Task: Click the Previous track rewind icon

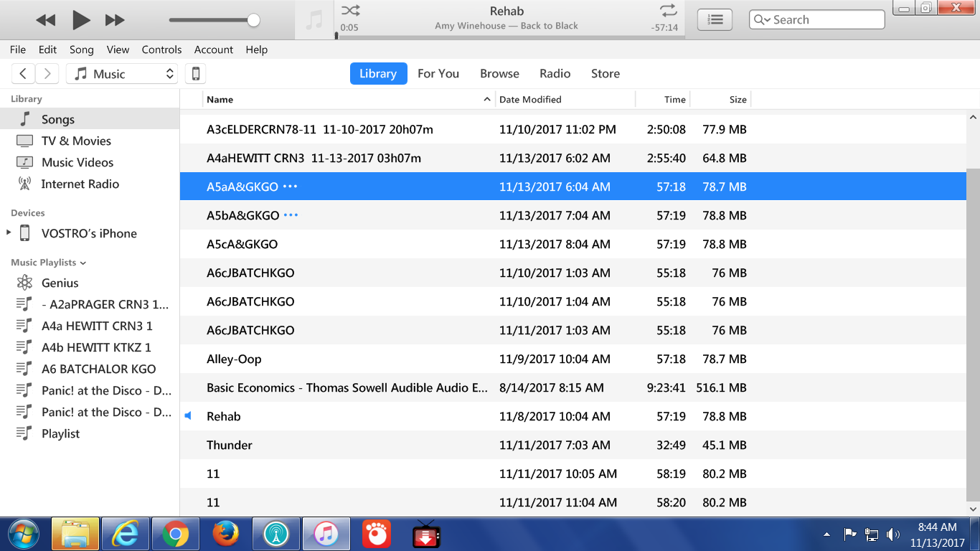Action: point(46,20)
